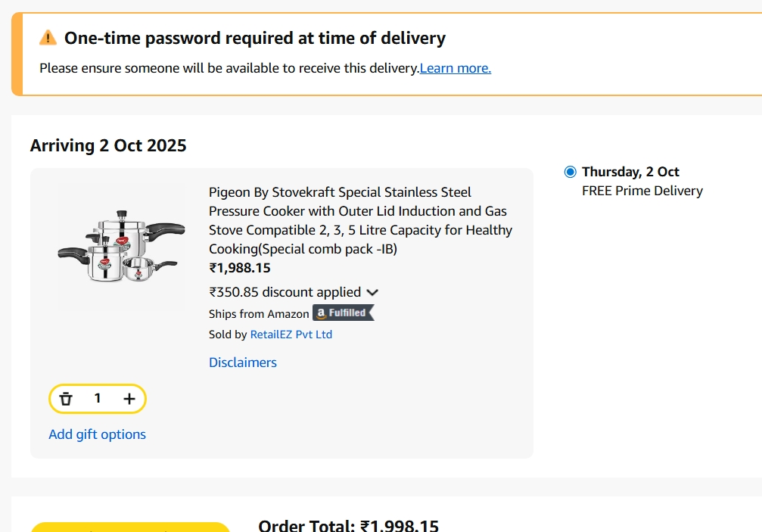View seller page for RetailEZ Pvt Ltd
Screen dimensions: 762x532
coord(291,334)
